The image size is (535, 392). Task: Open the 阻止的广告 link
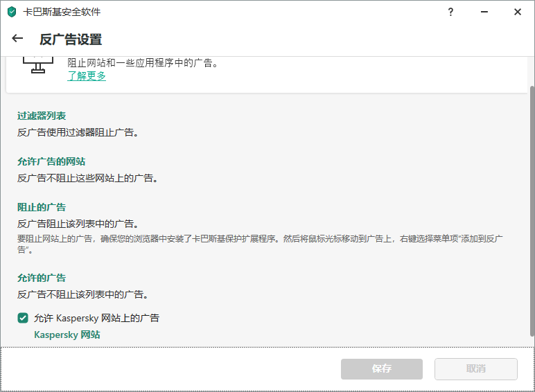42,207
